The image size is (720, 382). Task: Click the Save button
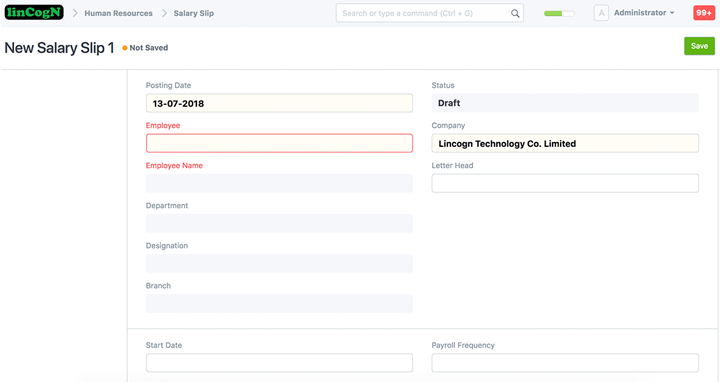[x=699, y=46]
